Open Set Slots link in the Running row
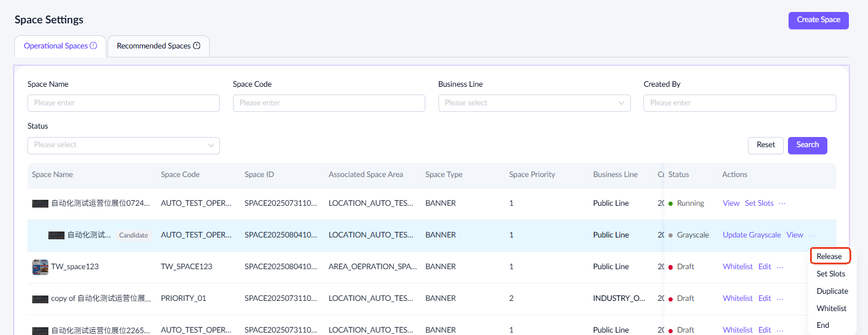 [759, 203]
